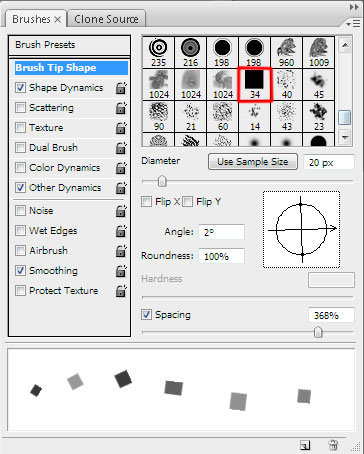
Task: Open Shape Dynamics settings label
Action: click(x=66, y=88)
